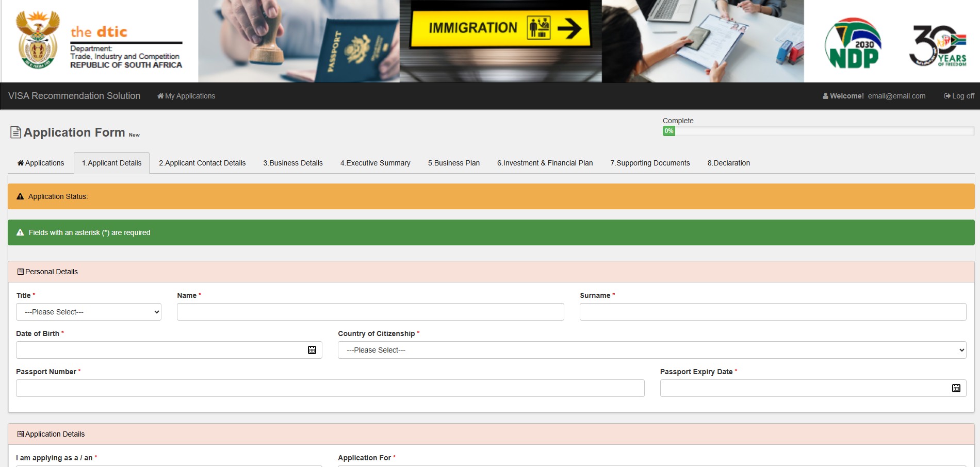980x467 pixels.
Task: Click the Application Form document icon
Action: [16, 132]
